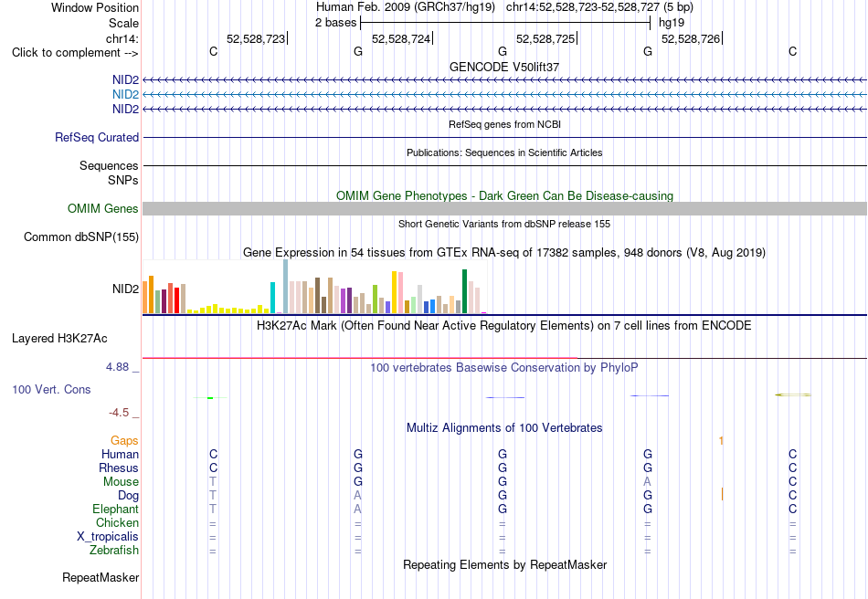Click the GENCODE V50lift37 track title
868x599 pixels.
coord(504,67)
